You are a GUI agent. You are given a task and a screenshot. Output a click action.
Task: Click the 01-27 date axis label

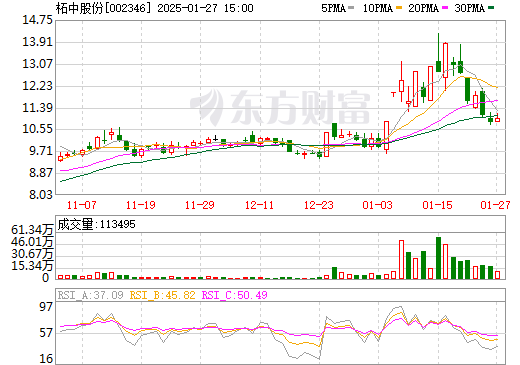click(x=495, y=205)
